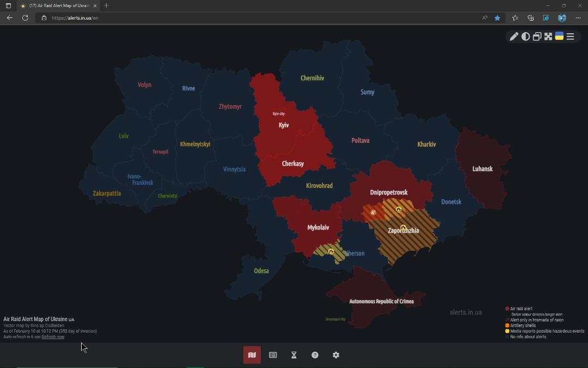Click the site padlock info icon
Screen dimensions: 588x368
pos(44,17)
